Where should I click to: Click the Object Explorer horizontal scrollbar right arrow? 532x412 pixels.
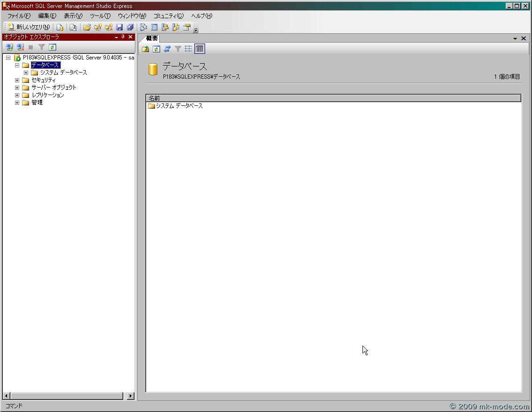click(x=130, y=396)
